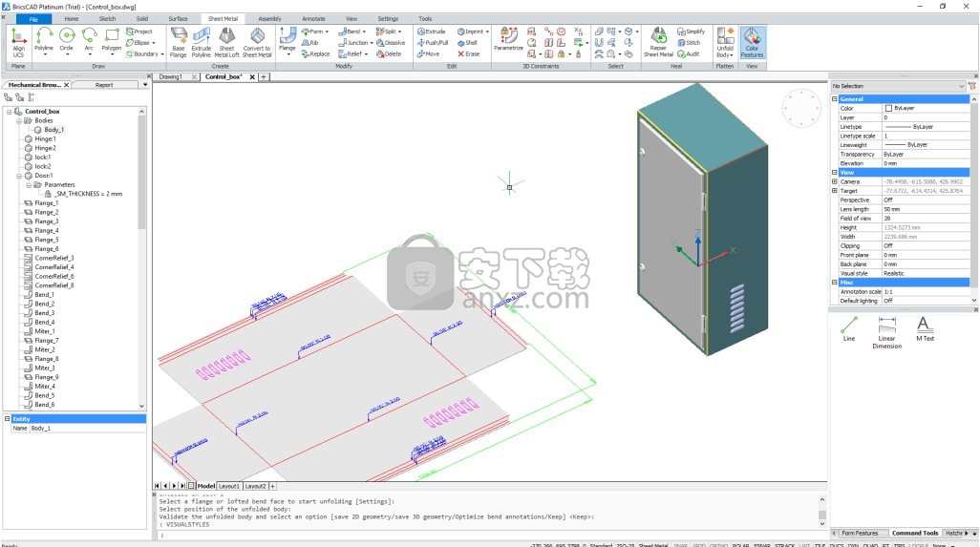Toggle ESNAP in the status bar
980x547 pixels.
[x=762, y=545]
